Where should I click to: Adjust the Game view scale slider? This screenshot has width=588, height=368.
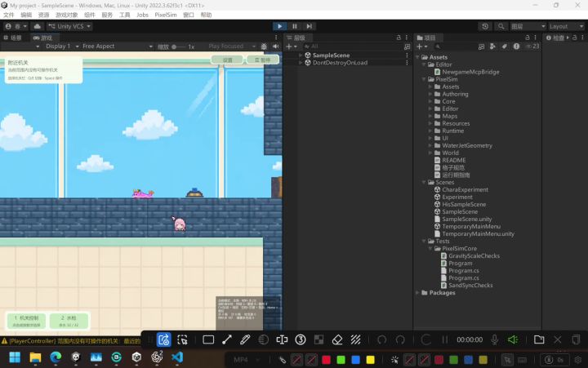pos(179,47)
